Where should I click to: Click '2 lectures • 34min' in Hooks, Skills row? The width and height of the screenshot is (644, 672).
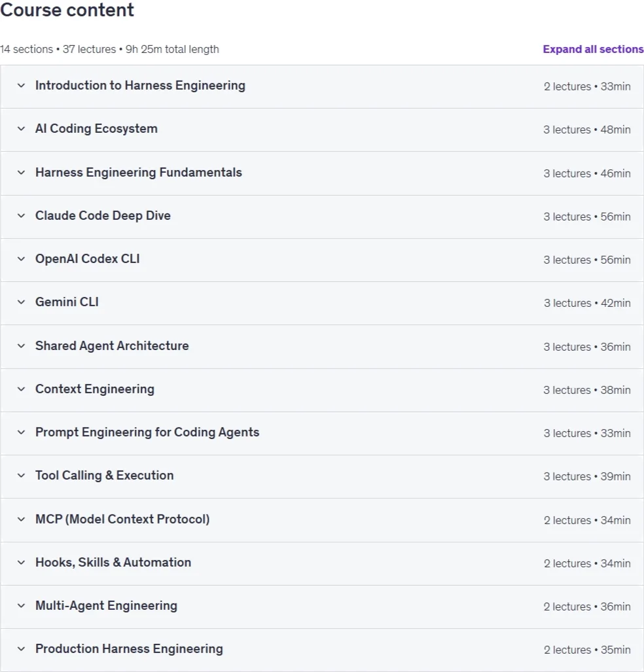587,563
